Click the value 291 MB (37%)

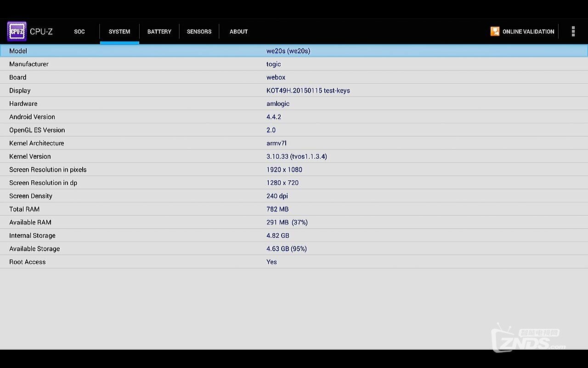coord(287,222)
